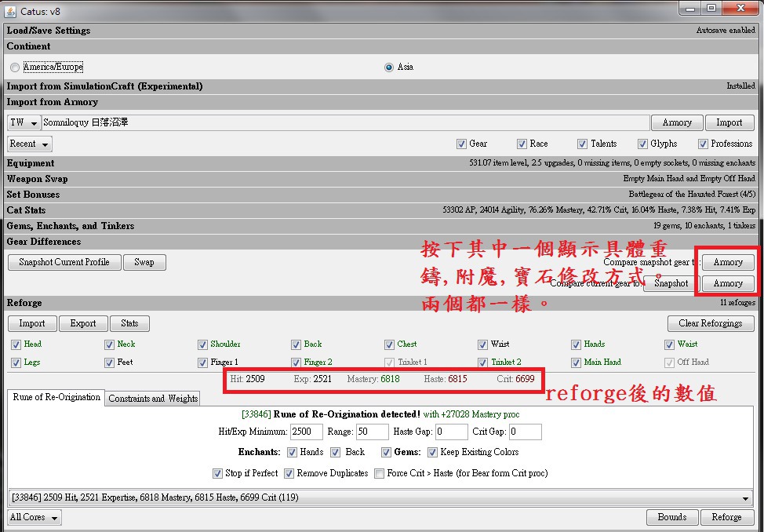This screenshot has height=532, width=764.
Task: Click the character name input field
Action: pos(345,122)
